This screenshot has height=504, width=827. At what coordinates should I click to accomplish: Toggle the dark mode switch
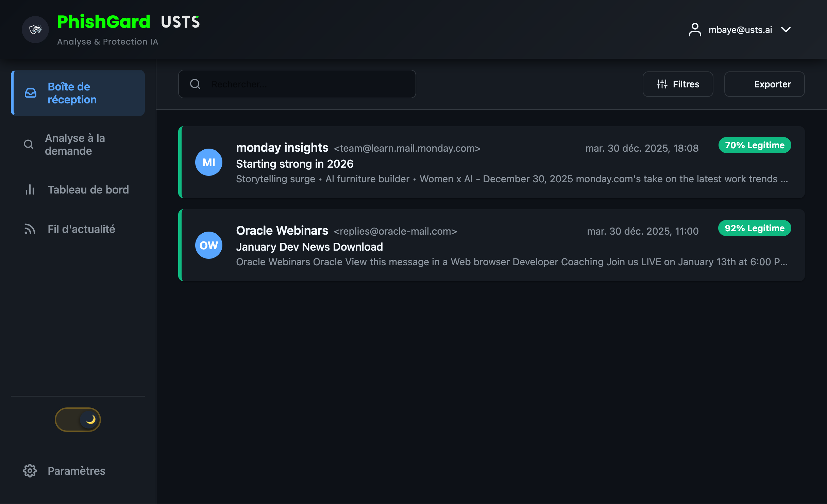(x=78, y=419)
